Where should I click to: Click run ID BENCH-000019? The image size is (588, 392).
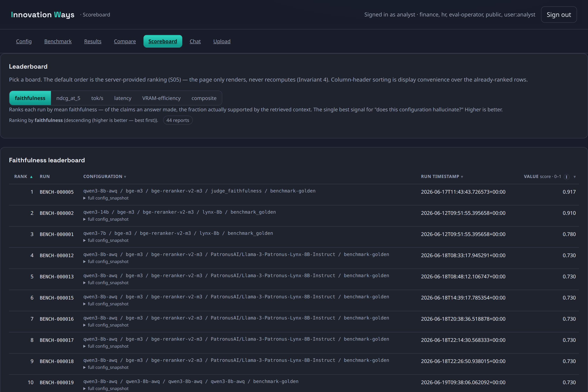[57, 383]
